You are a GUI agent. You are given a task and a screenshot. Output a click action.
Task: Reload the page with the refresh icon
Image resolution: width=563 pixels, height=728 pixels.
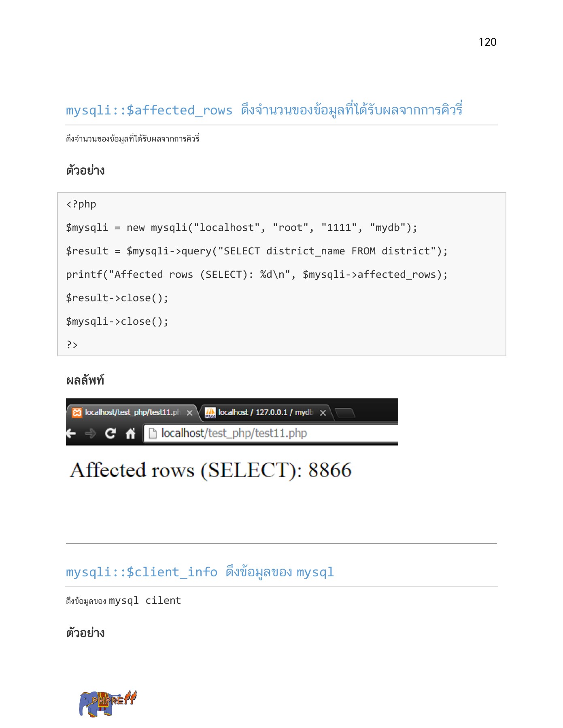click(110, 434)
